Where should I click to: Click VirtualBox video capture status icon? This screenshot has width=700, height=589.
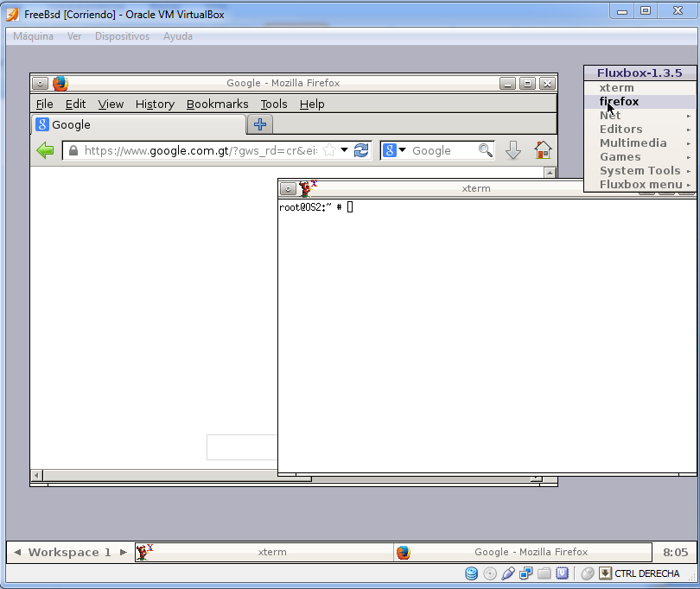563,573
